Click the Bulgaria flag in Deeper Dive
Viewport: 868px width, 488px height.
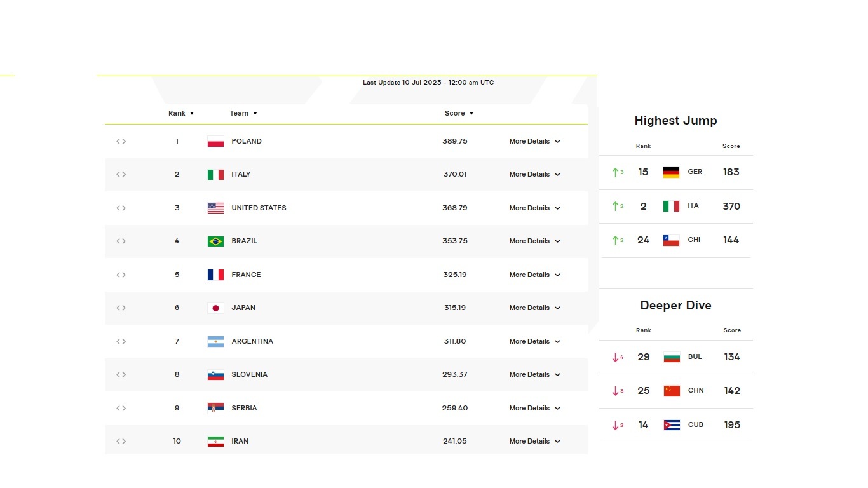point(672,357)
